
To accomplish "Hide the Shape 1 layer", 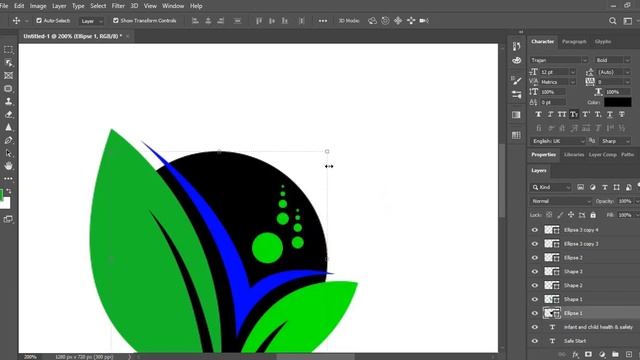I will point(535,300).
